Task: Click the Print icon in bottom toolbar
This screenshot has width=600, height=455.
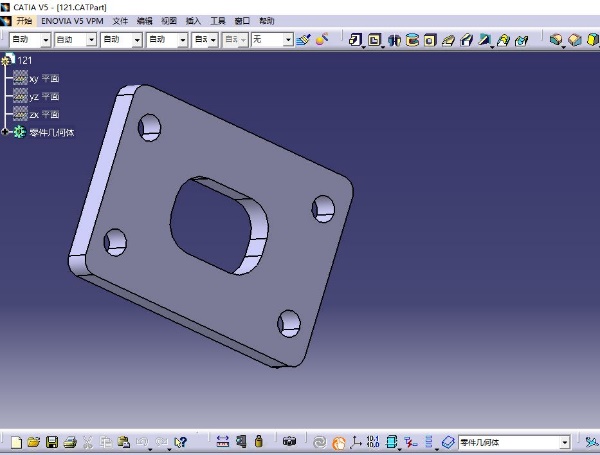Action: point(69,441)
